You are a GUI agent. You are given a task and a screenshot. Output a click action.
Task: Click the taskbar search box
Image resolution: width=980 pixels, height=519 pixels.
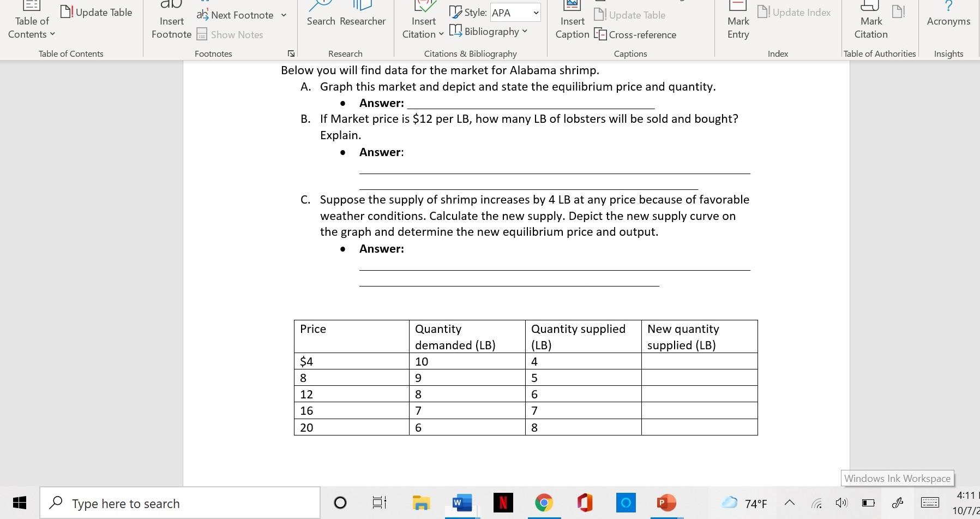click(180, 503)
